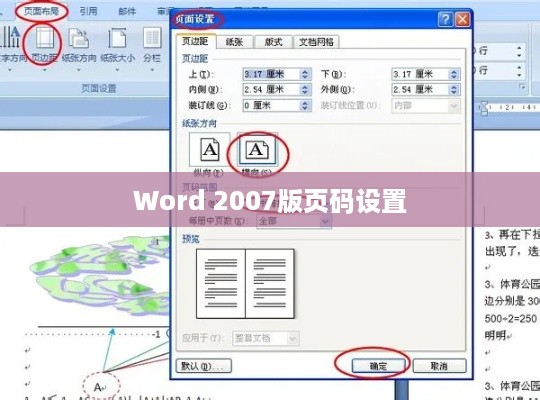Click the 页边距 margins icon in ribbon
This screenshot has width=540, height=400.
click(44, 39)
